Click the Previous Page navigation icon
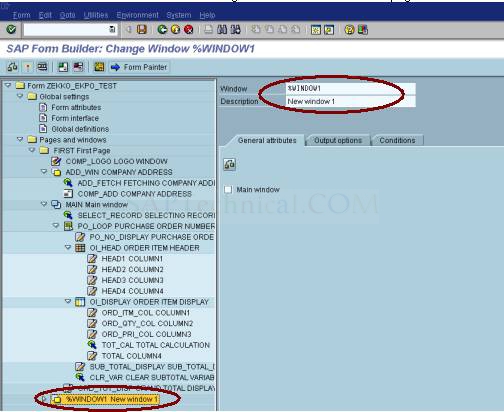The image size is (504, 412). (x=269, y=30)
